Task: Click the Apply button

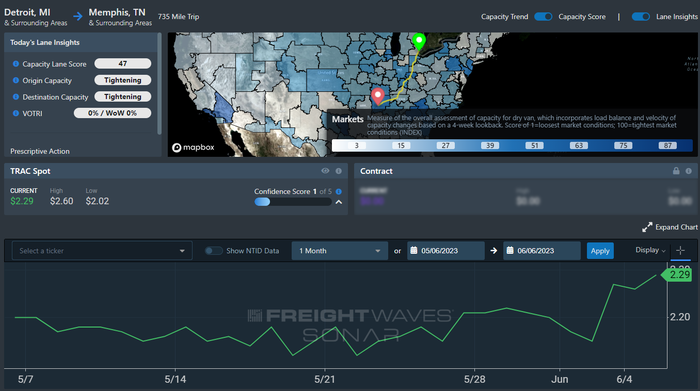Action: pos(600,251)
